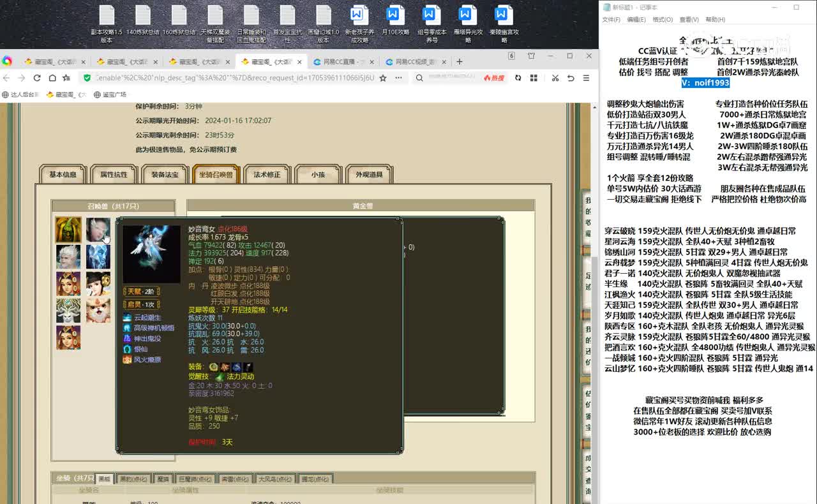The width and height of the screenshot is (817, 504).
Task: Open Notepad 帮助(H) menu
Action: click(715, 20)
